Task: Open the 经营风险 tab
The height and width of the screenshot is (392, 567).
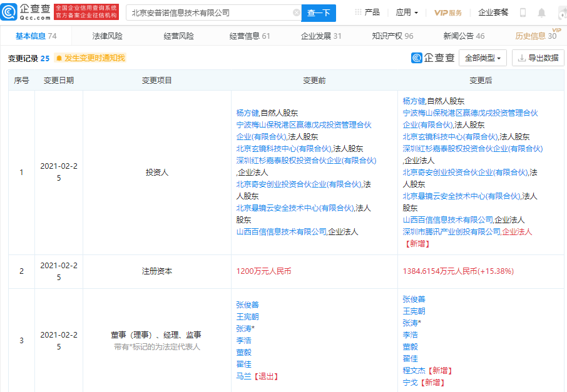Action: 178,36
